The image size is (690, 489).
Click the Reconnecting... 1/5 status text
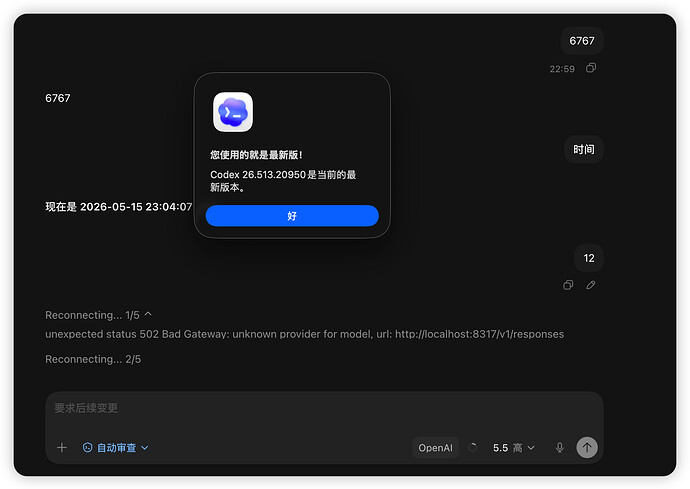click(92, 315)
